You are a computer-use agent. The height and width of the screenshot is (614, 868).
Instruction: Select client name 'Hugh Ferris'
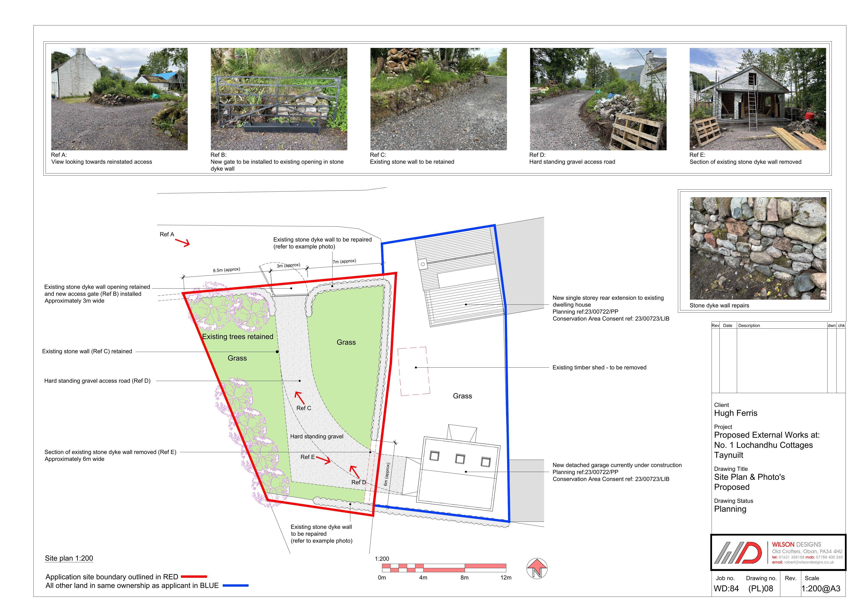pyautogui.click(x=736, y=413)
